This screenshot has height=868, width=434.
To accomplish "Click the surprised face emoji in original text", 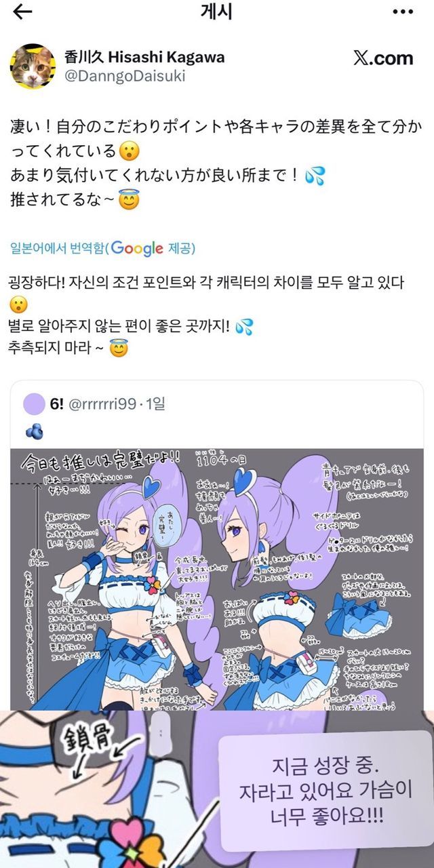I will (127, 151).
